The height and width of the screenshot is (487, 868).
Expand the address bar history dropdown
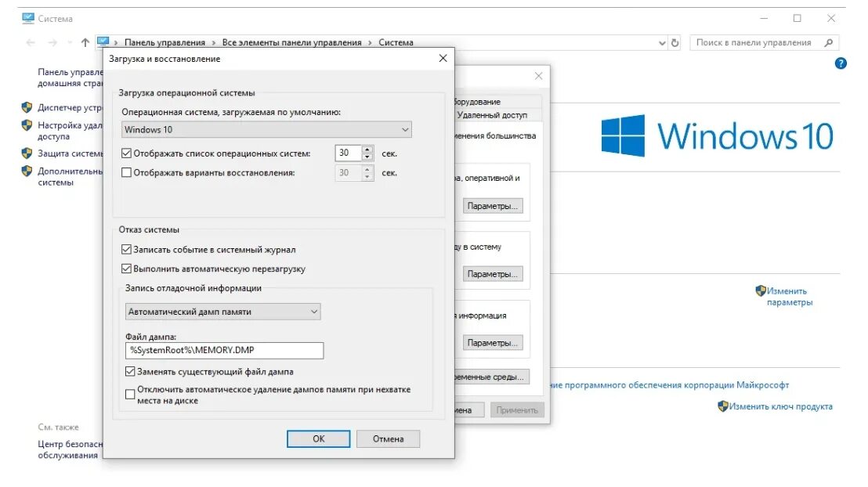pos(662,42)
